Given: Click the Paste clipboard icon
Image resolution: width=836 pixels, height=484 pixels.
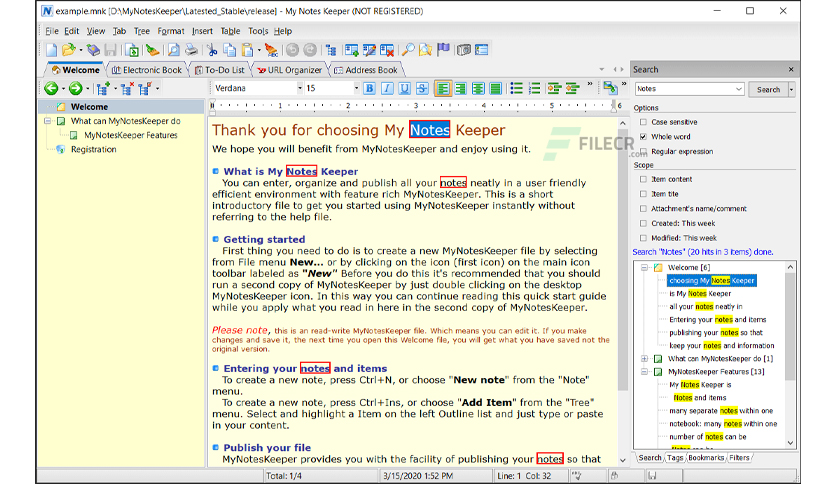Looking at the screenshot, I should tap(247, 50).
